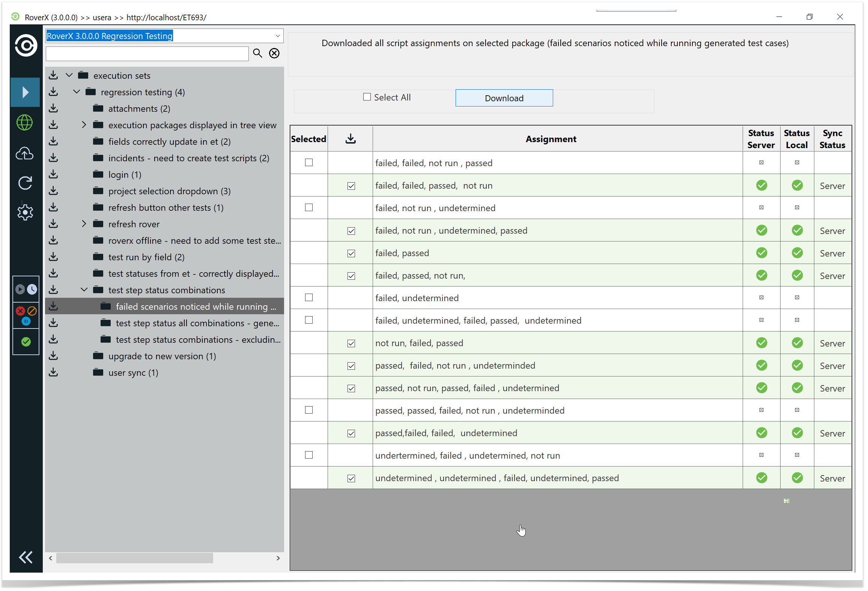Collapse the 'test step status combinations' folder
The image size is (868, 591).
(84, 290)
